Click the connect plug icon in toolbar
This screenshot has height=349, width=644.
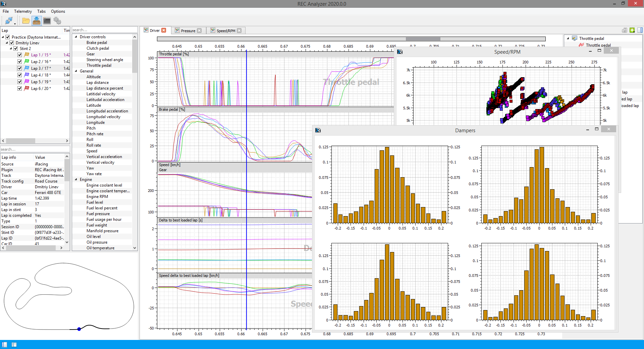tap(9, 21)
